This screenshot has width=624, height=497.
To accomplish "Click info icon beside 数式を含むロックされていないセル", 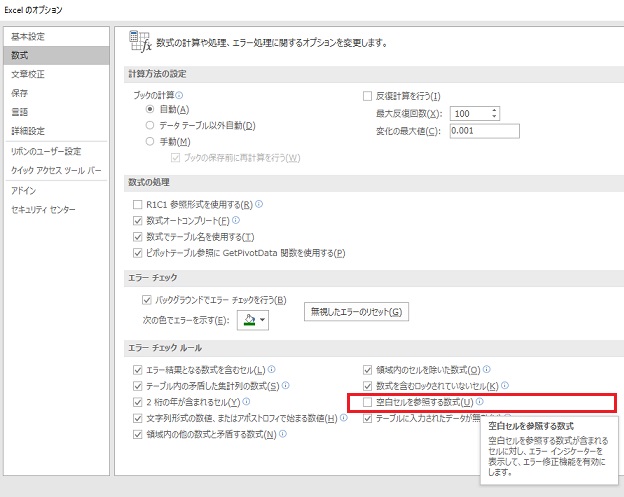I will click(x=505, y=386).
